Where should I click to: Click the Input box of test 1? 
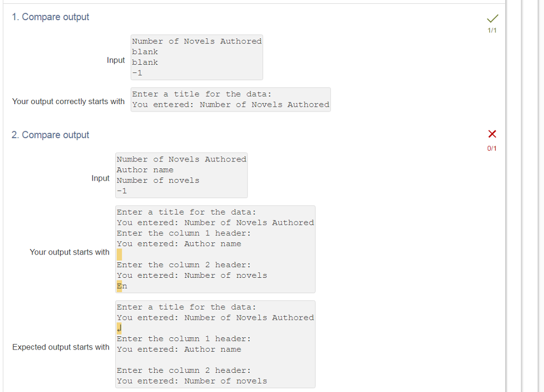(x=197, y=57)
